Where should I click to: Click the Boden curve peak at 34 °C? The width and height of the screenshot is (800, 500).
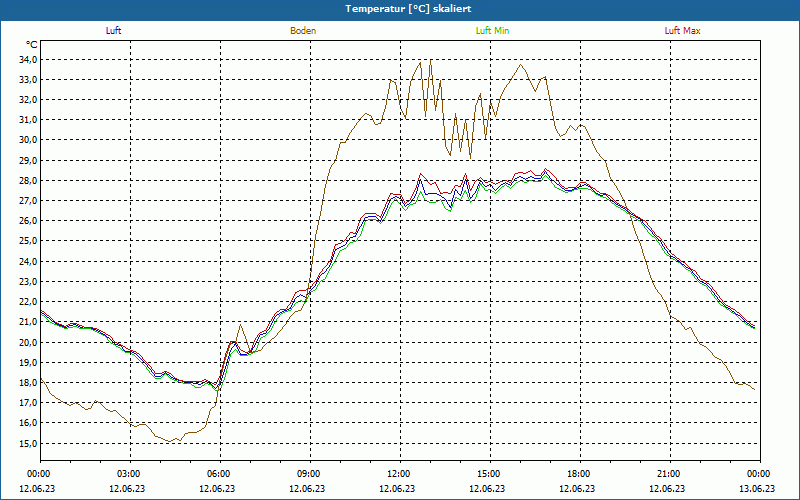pos(431,60)
